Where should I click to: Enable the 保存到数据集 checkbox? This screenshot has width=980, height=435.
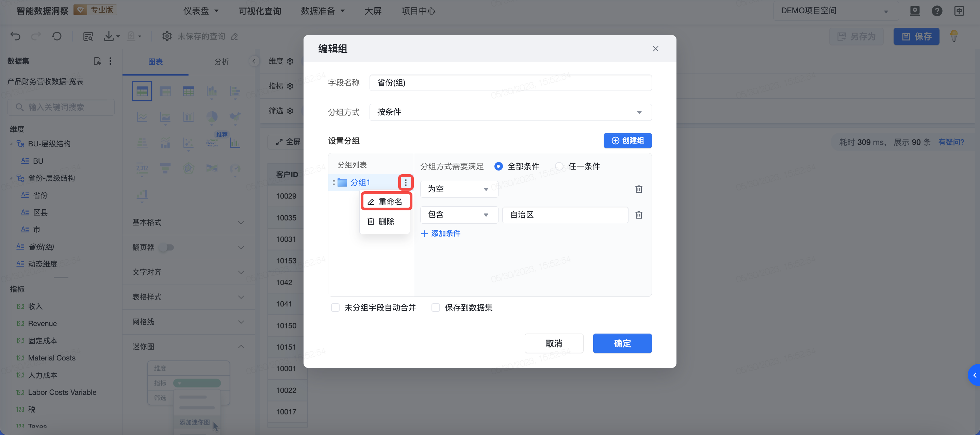click(436, 307)
